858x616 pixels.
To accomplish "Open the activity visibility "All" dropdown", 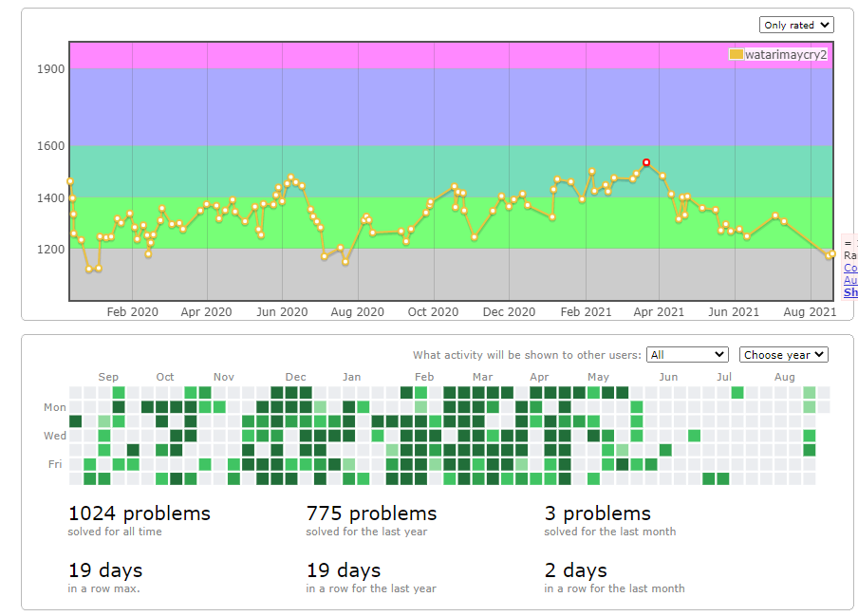I will tap(687, 354).
